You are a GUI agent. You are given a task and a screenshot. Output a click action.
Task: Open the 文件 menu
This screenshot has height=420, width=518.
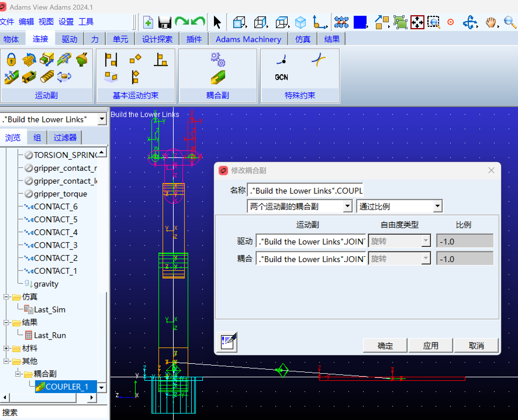click(x=7, y=22)
